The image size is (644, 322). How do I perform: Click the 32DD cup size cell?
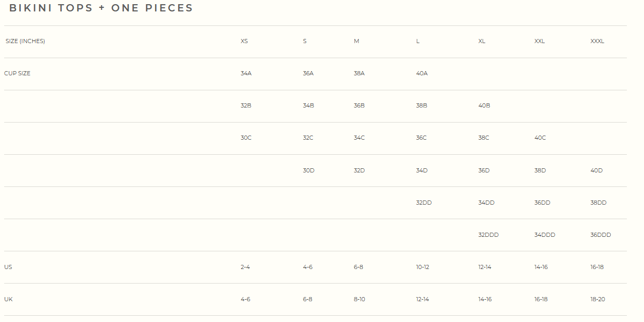pyautogui.click(x=424, y=203)
